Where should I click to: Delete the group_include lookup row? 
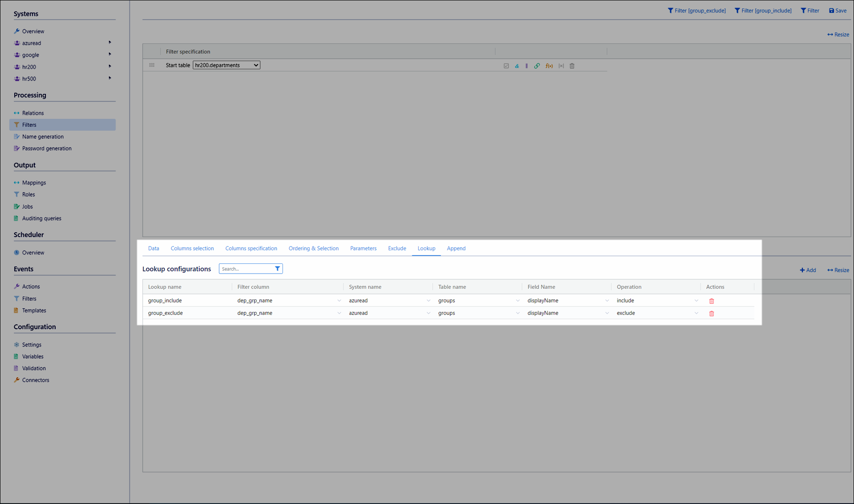pos(712,301)
